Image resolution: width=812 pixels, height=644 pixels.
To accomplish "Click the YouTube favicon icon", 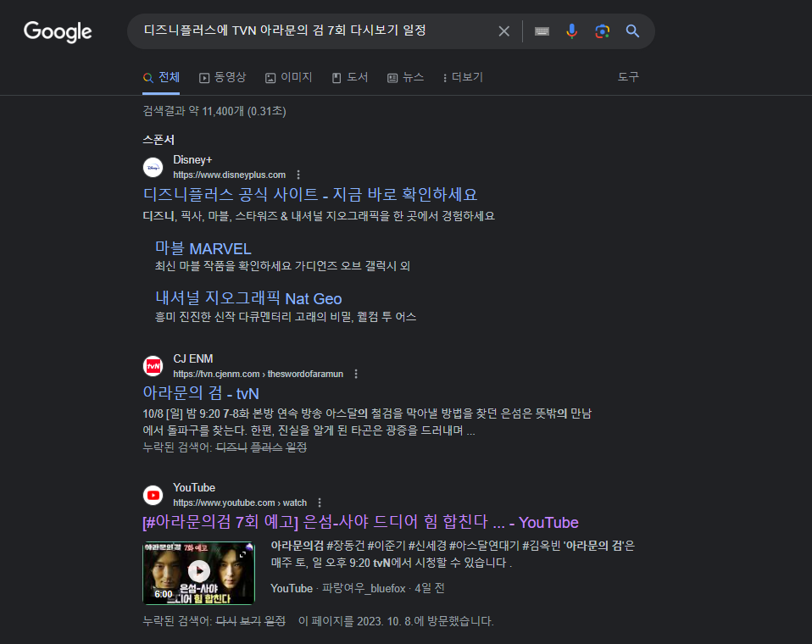I will (153, 495).
